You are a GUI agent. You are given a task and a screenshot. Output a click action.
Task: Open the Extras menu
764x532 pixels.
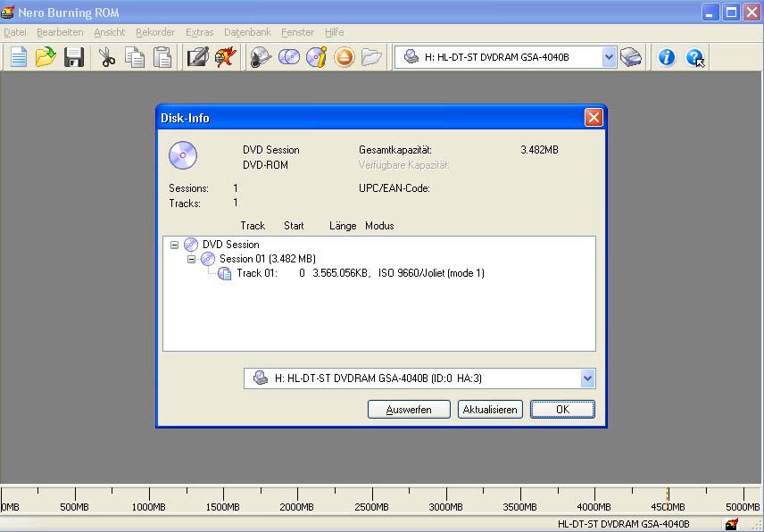point(199,32)
